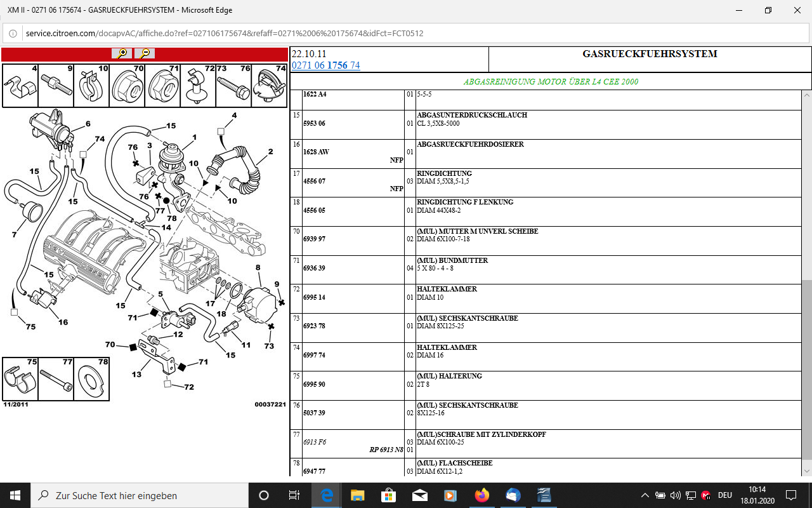Open part thumbnail number 72 clip
This screenshot has width=812, height=508.
pyautogui.click(x=198, y=85)
